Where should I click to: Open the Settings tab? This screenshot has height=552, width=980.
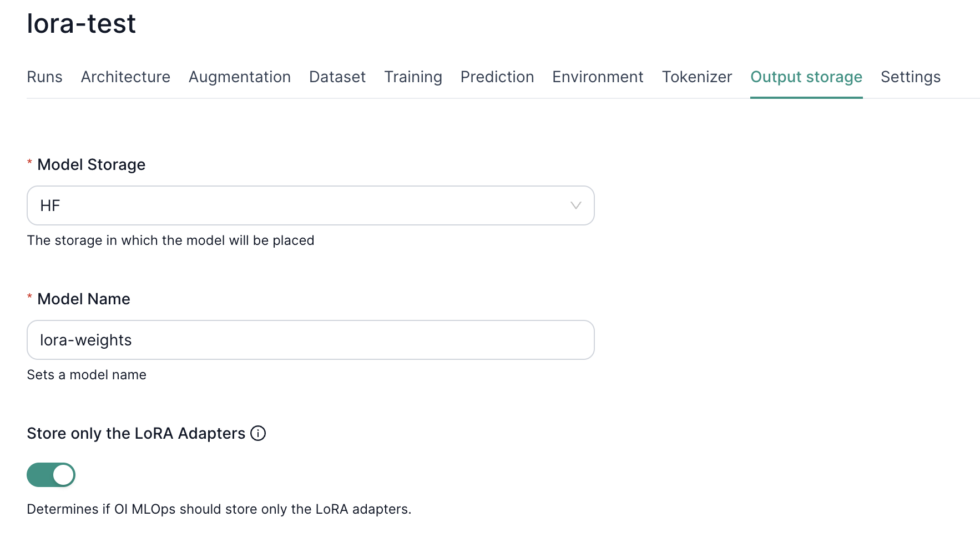(x=910, y=77)
